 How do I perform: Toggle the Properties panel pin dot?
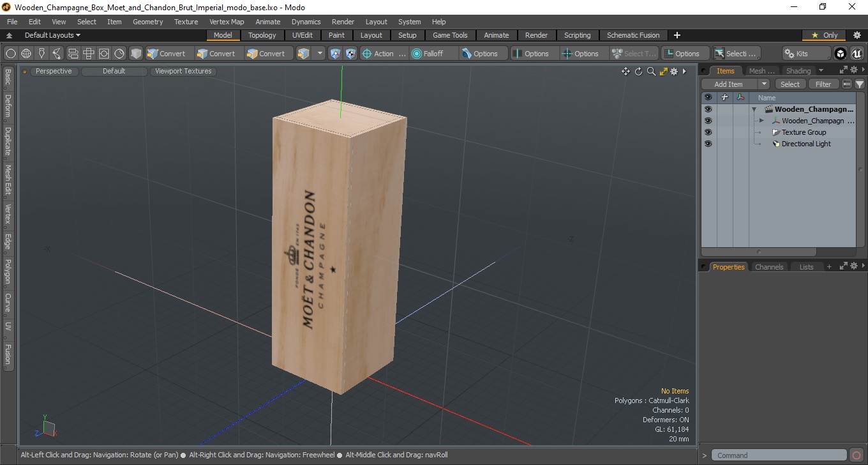[x=704, y=267]
